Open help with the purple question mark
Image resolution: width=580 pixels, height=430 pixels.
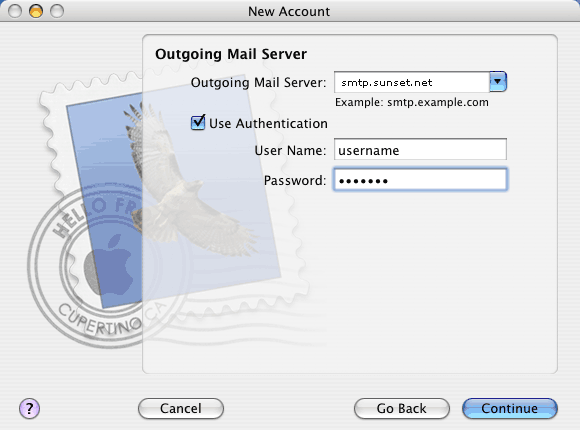pyautogui.click(x=29, y=409)
